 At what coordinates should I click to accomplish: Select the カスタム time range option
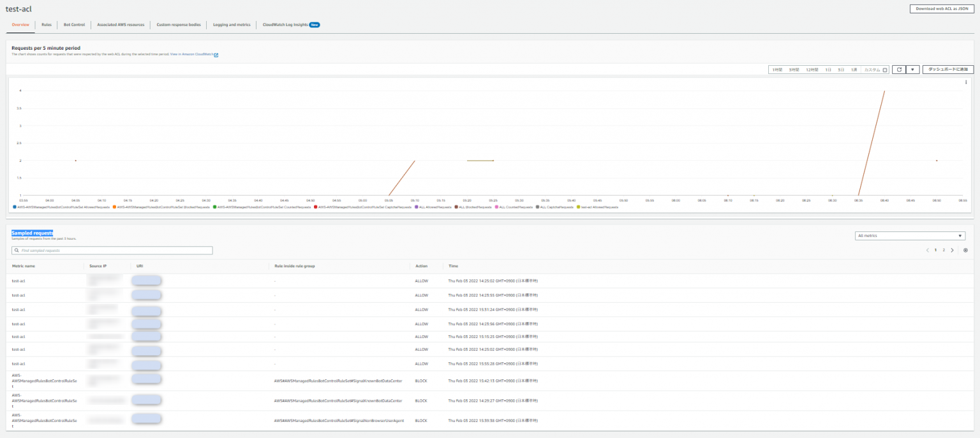point(872,69)
